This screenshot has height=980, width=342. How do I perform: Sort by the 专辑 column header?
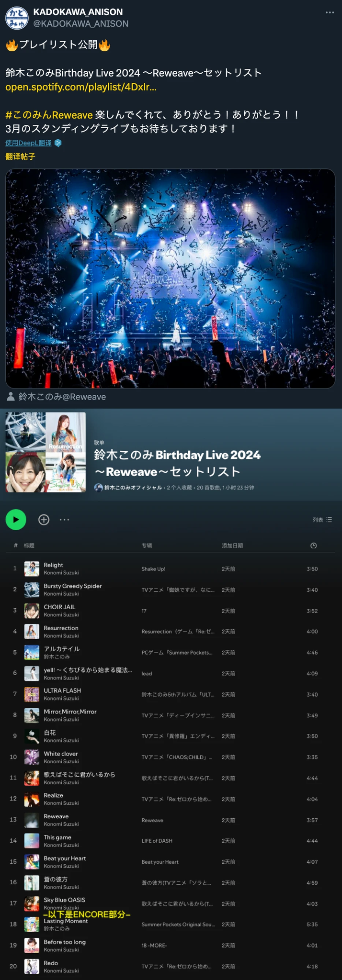[147, 546]
